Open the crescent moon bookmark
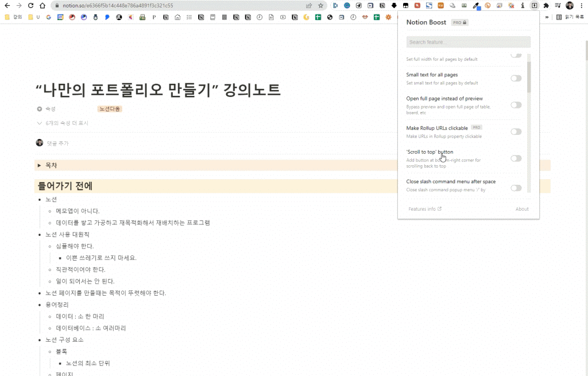This screenshot has width=588, height=376. 306,17
